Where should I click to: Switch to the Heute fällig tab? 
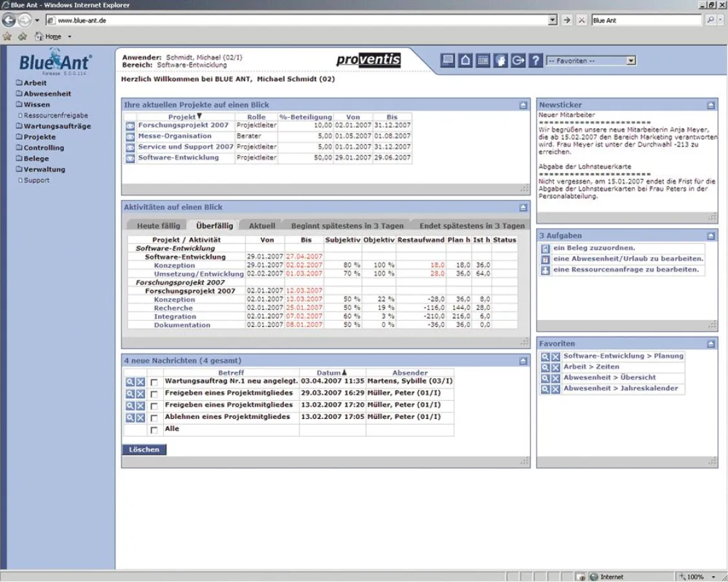click(x=157, y=226)
